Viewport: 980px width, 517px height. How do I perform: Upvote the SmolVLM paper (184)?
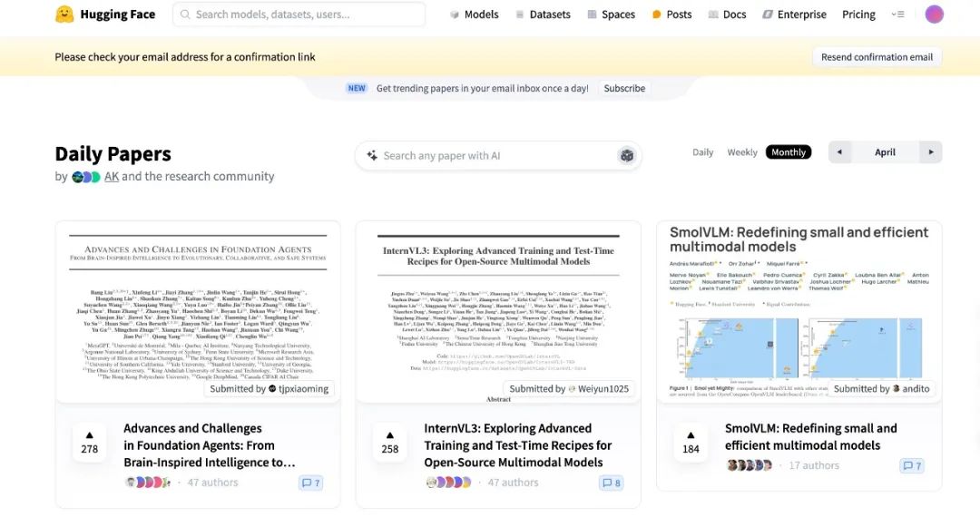pos(691,443)
